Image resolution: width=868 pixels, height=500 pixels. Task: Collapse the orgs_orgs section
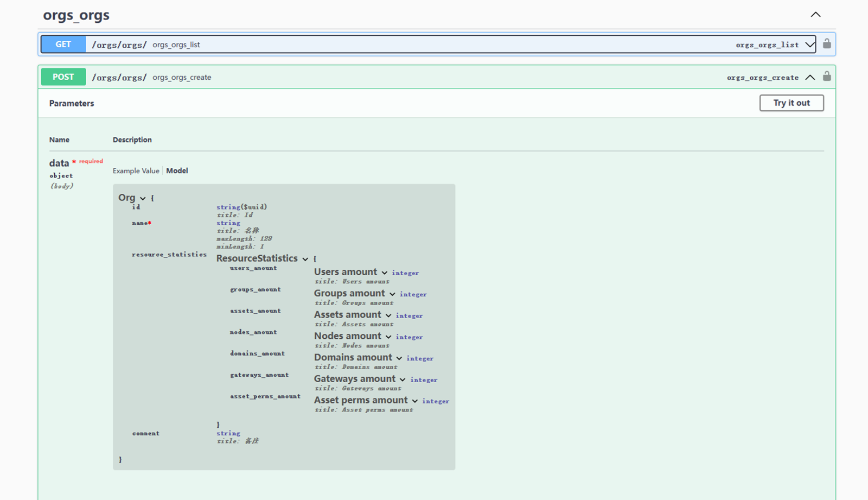tap(815, 15)
